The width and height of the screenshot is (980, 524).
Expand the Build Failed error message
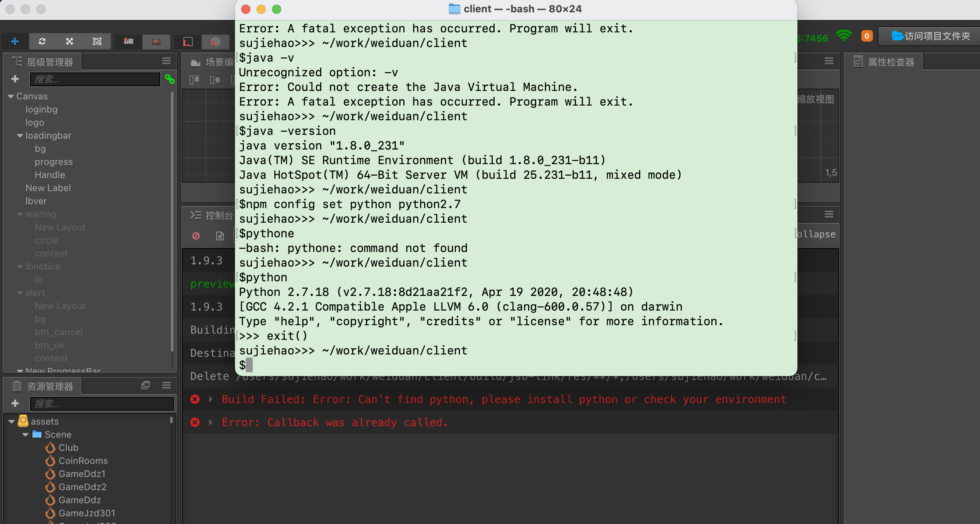click(211, 399)
